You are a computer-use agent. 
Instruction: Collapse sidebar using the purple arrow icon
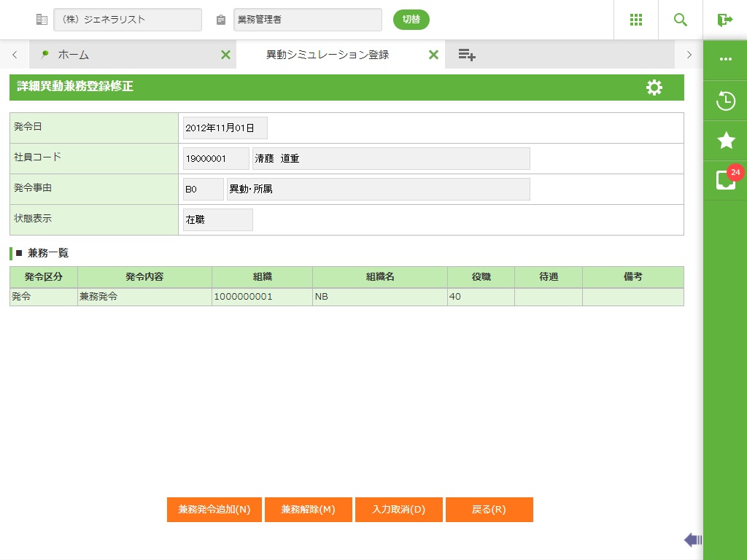[x=692, y=540]
